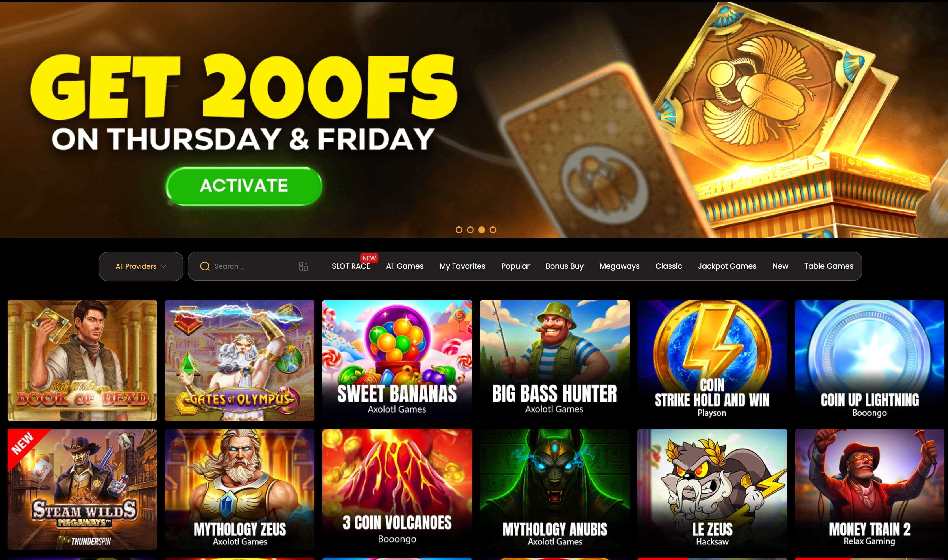Open the grid category view icon
This screenshot has width=948, height=560.
[x=303, y=266]
